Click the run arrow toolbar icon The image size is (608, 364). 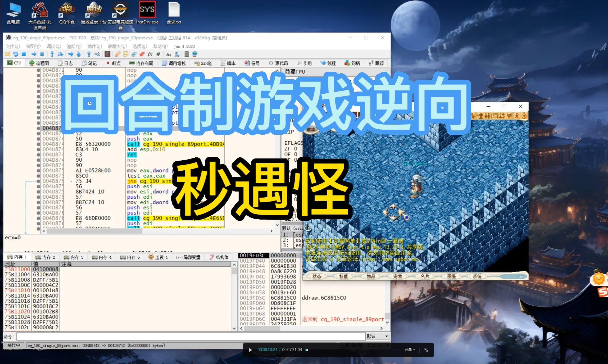[x=34, y=54]
